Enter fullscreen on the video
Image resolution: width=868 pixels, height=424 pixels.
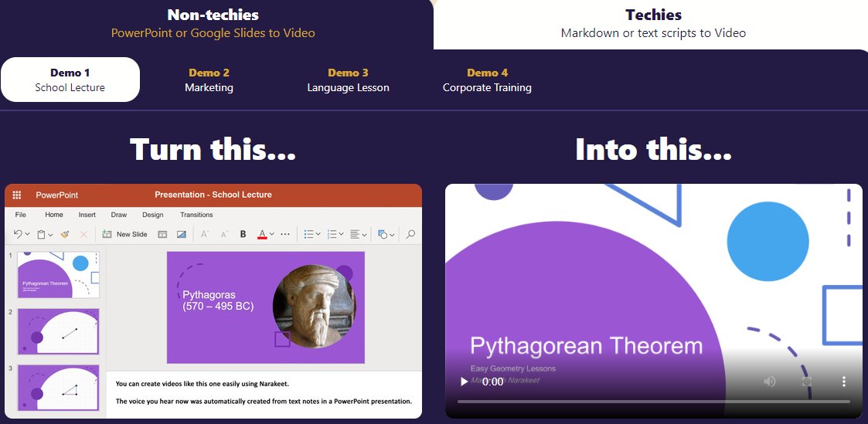pyautogui.click(x=807, y=382)
